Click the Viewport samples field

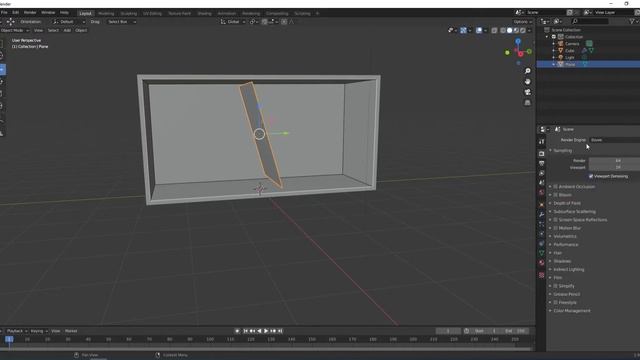pos(614,167)
